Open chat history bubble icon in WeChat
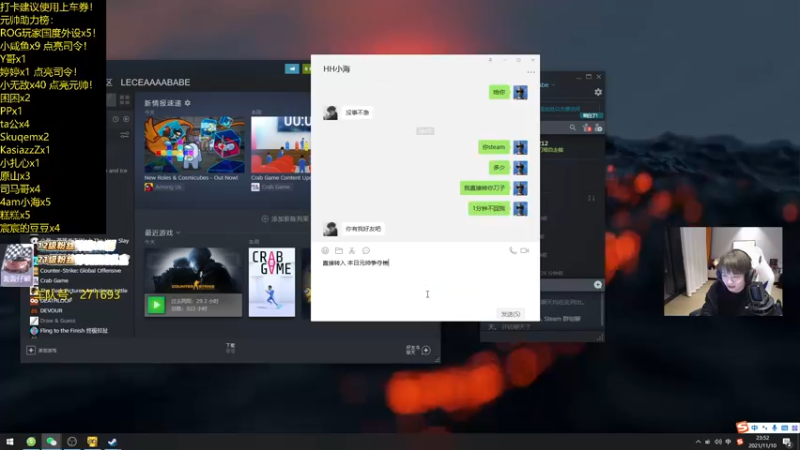The width and height of the screenshot is (800, 450). [366, 251]
